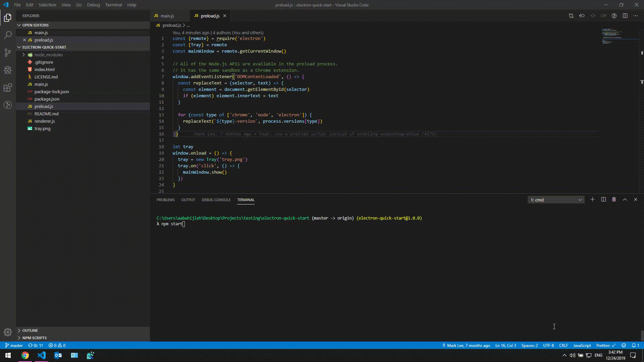Click the master branch indicator
Image resolution: width=644 pixels, height=362 pixels.
tap(14, 345)
